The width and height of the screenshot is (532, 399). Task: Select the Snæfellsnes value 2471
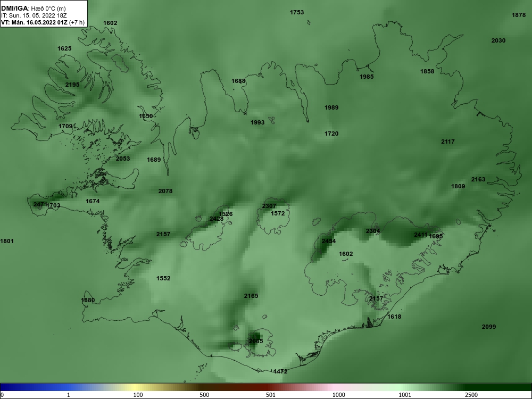(x=40, y=204)
